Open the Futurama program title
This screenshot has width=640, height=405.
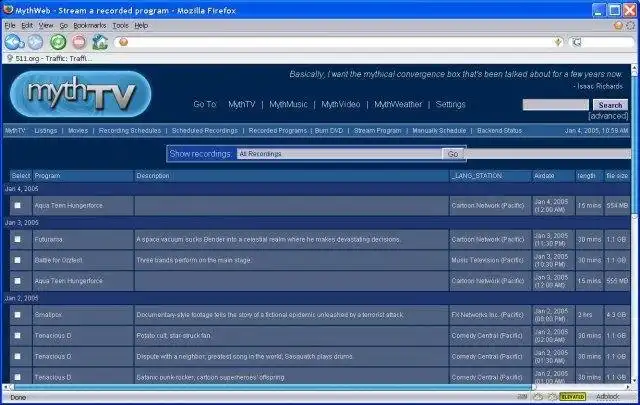point(49,240)
